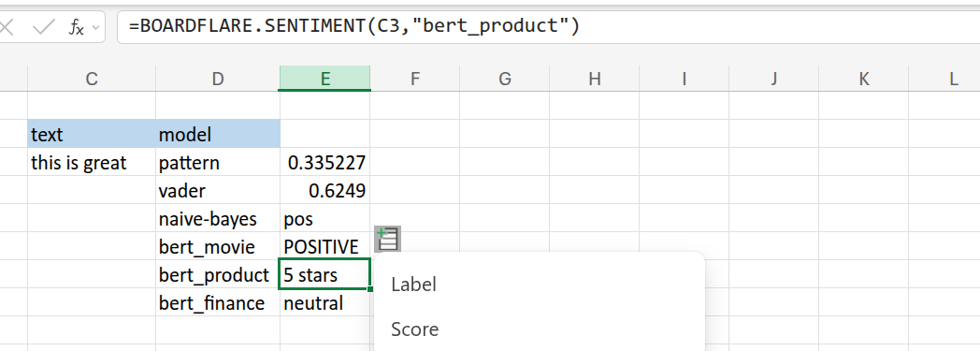
Task: Select the cell showing 0.335227
Action: pyautogui.click(x=325, y=162)
